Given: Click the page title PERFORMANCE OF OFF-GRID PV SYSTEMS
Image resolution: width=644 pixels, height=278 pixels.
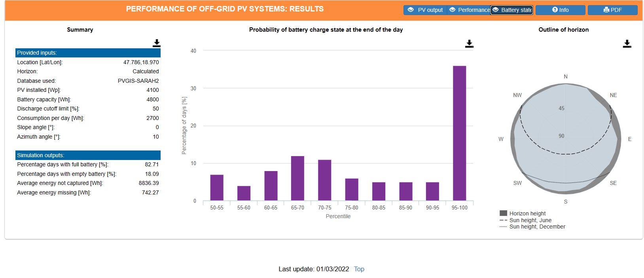Looking at the screenshot, I should 225,9.
